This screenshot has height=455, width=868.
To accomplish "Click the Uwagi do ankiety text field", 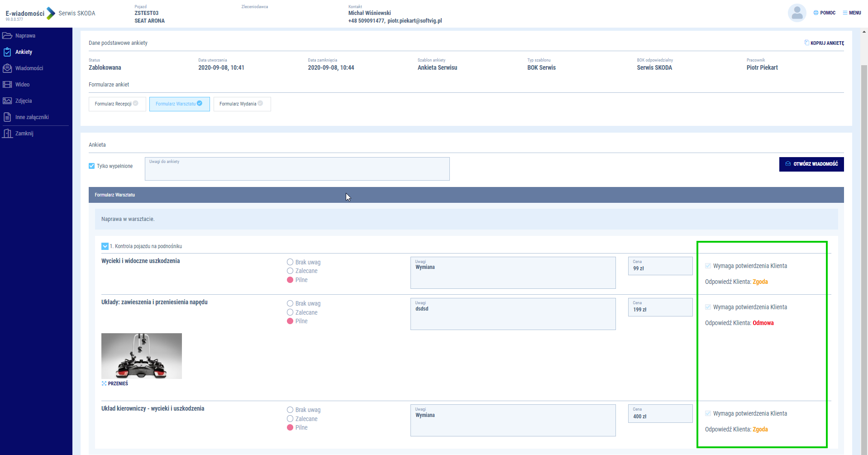I will click(x=297, y=170).
